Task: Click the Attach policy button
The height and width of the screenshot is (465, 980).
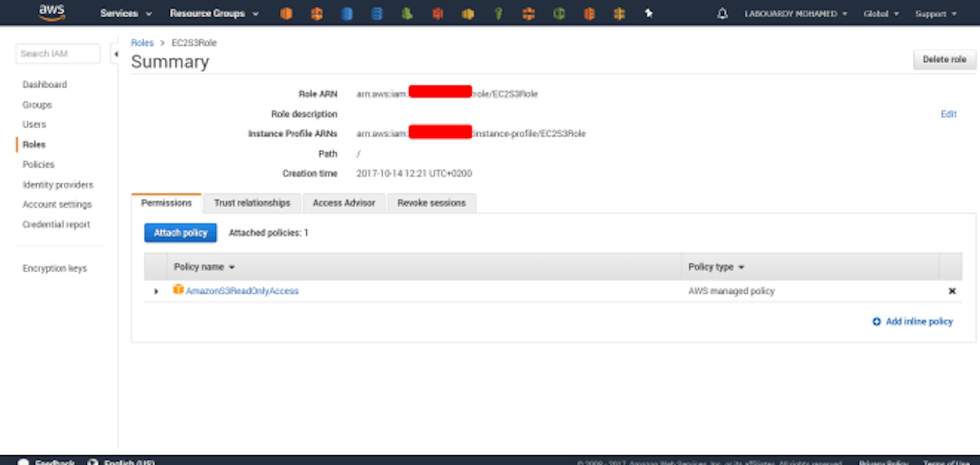Action: [x=181, y=233]
